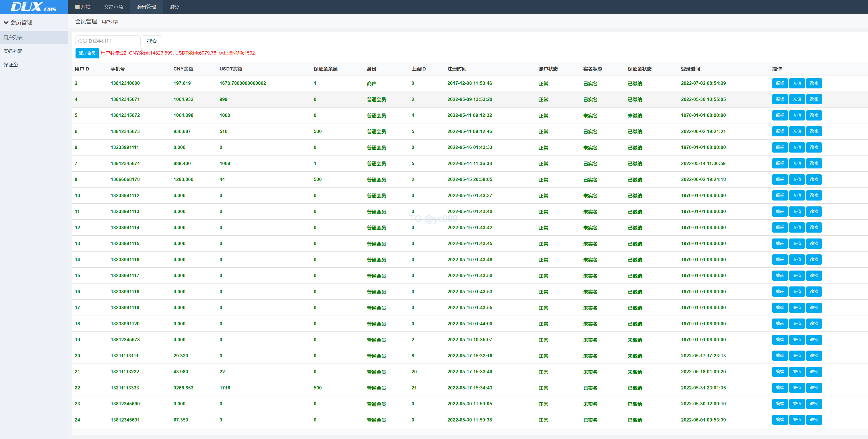The width and height of the screenshot is (868, 439).
Task: Click 编辑 for user 13666068178
Action: (780, 179)
